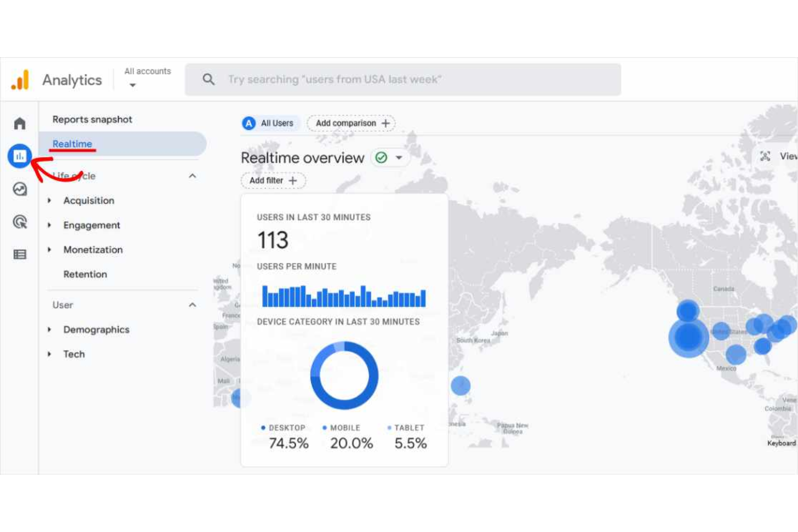Open the Retention report

point(85,274)
